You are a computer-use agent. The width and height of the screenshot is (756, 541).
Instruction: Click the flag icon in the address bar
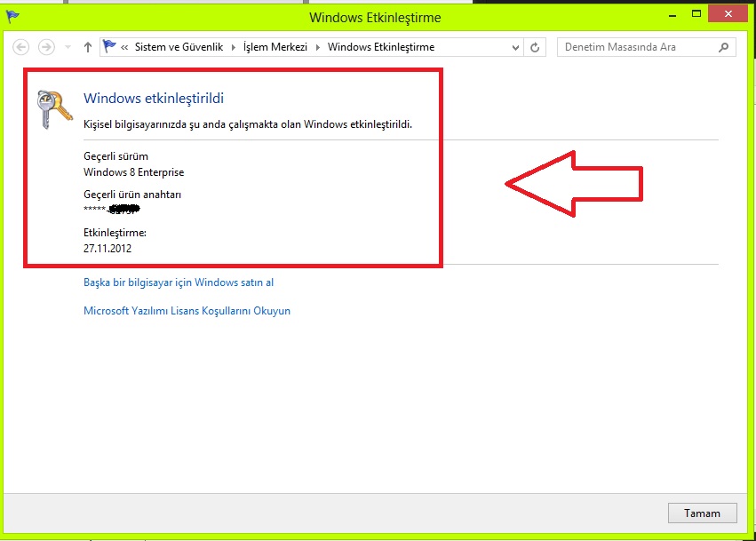(109, 47)
